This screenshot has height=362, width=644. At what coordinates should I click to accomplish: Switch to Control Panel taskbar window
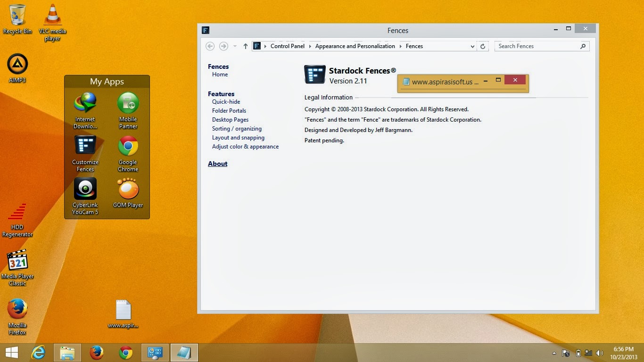pos(155,353)
